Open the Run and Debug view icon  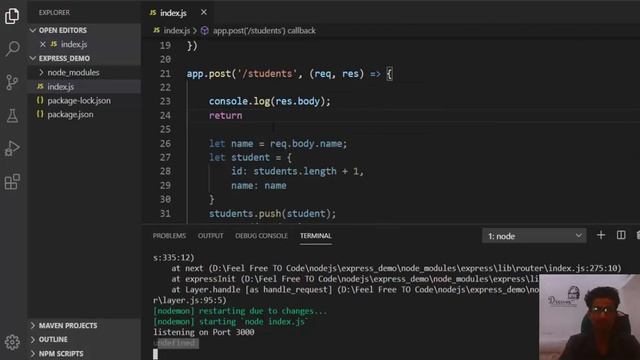coord(12,149)
